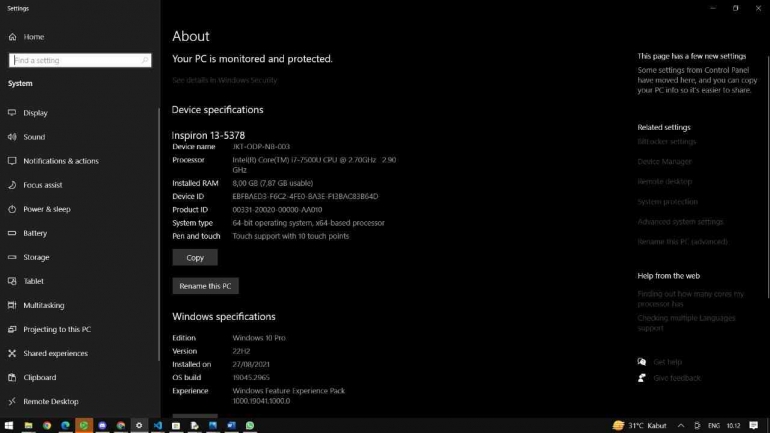Click Rename this PC button
Image resolution: width=770 pixels, height=433 pixels.
(x=205, y=286)
